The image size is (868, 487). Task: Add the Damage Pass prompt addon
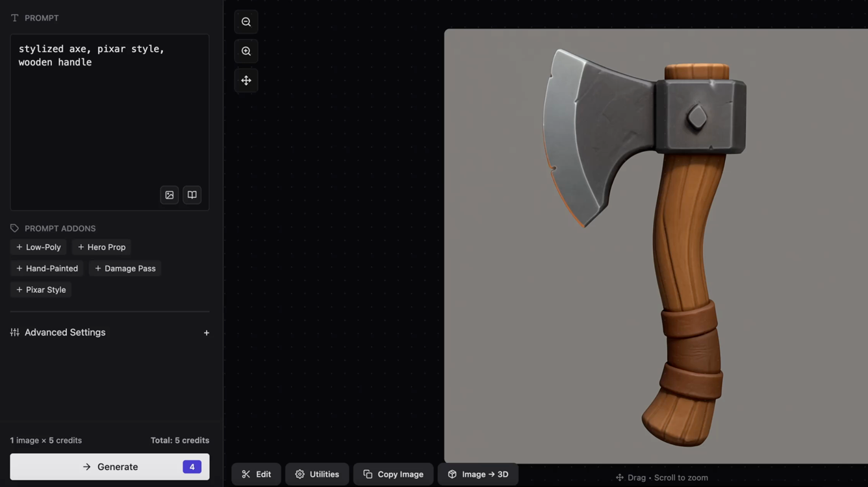tap(125, 269)
